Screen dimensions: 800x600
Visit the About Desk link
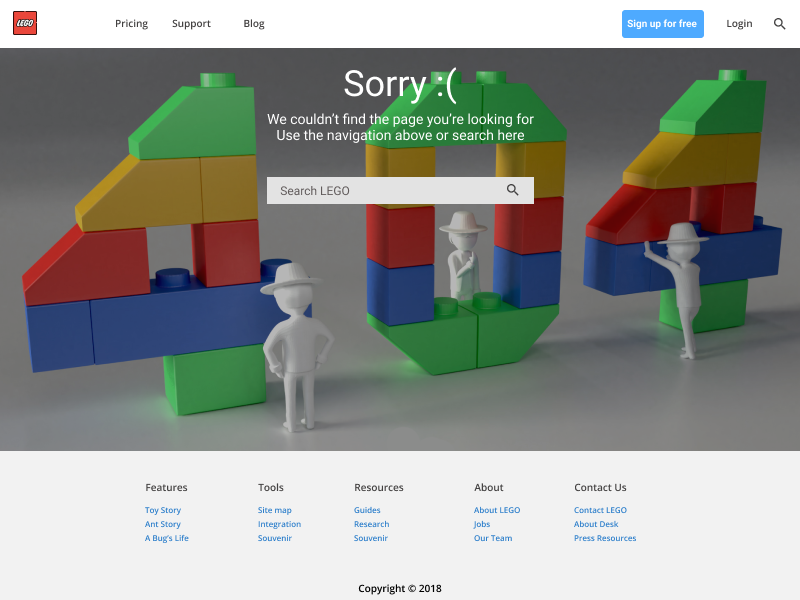pyautogui.click(x=596, y=524)
